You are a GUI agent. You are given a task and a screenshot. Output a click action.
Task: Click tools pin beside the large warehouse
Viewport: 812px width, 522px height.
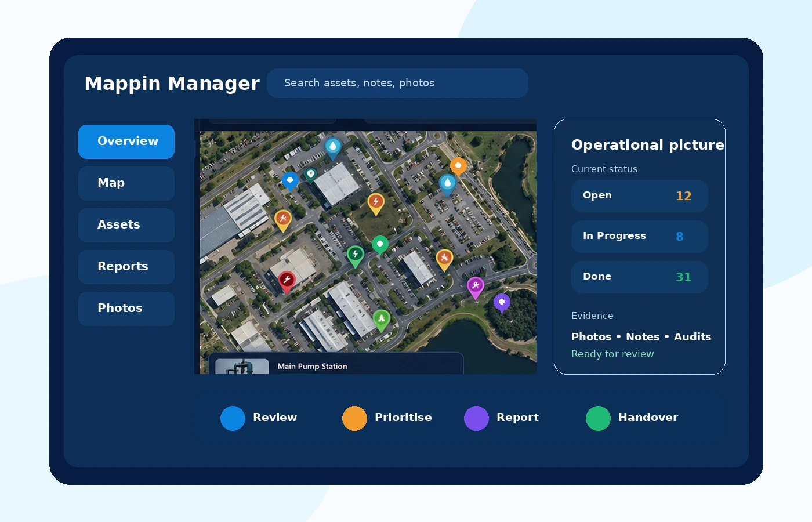tap(282, 220)
